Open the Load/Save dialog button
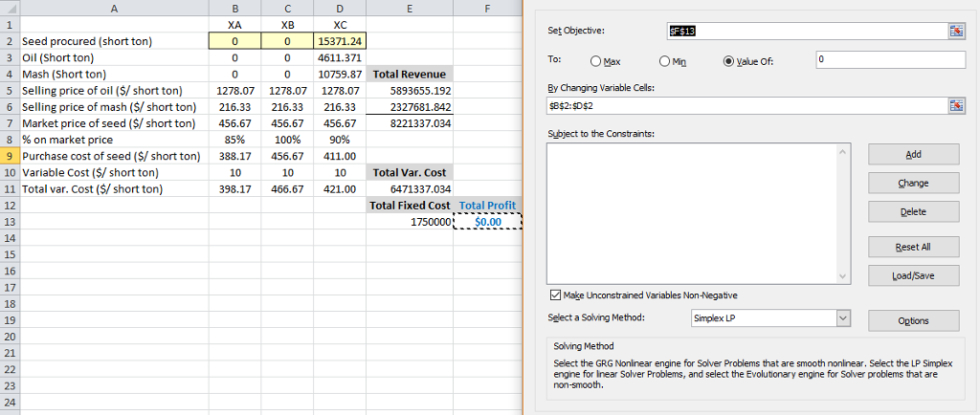The width and height of the screenshot is (980, 415). coord(912,275)
